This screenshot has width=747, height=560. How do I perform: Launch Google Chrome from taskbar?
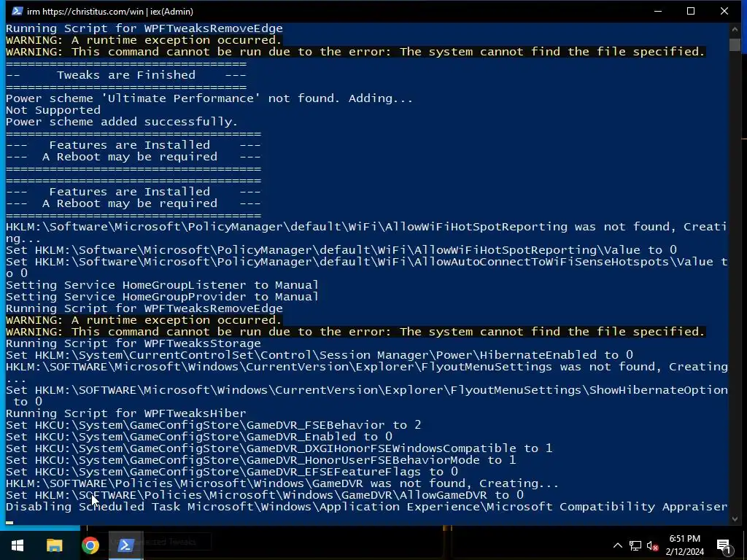click(90, 545)
